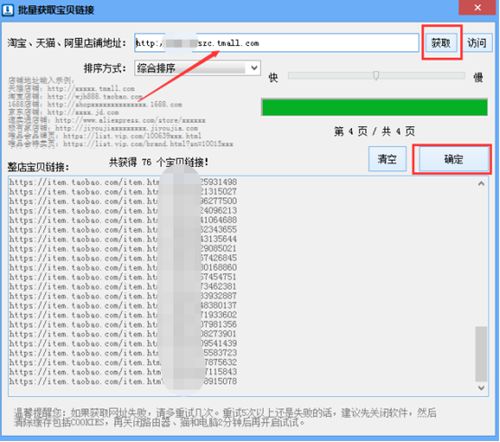The width and height of the screenshot is (500, 442).
Task: Expand sort options via dropdown arrow
Action: pos(254,68)
